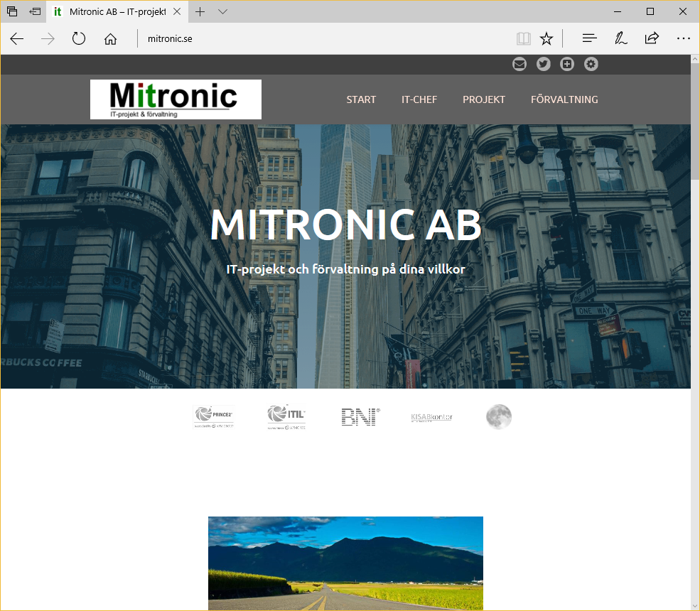Click the ITIL logo
The image size is (700, 611).
click(286, 417)
